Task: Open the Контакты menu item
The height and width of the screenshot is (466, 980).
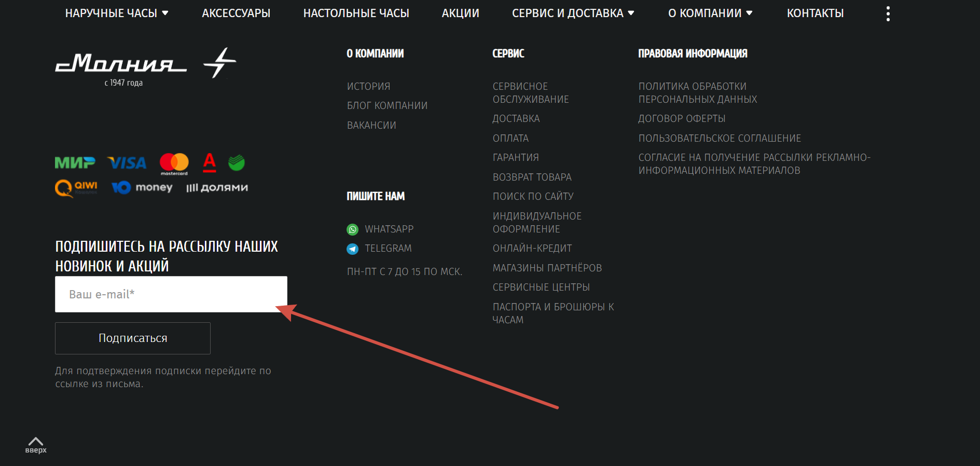Action: [x=816, y=13]
